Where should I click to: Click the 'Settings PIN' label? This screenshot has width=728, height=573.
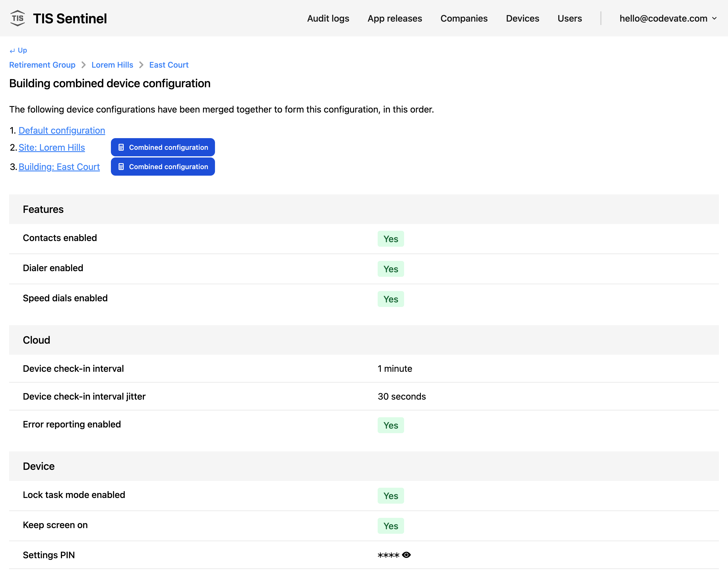[x=49, y=555]
